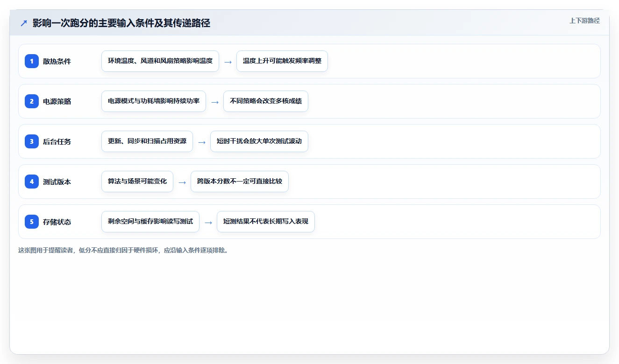Click the 电源模式与功耗墙影响持续功率 box
This screenshot has height=364, width=619.
pyautogui.click(x=154, y=101)
